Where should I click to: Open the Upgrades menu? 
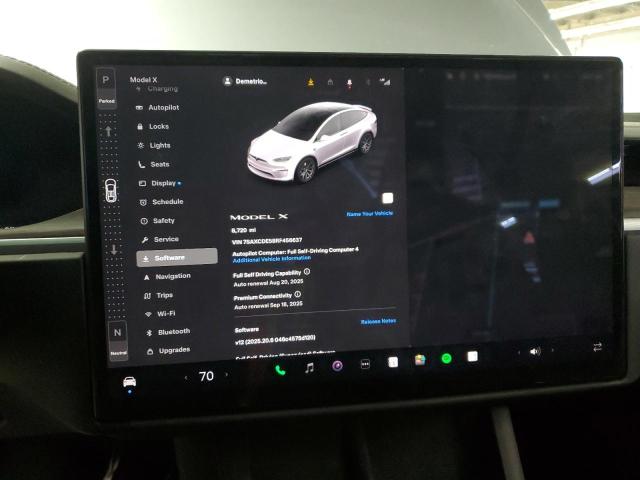pos(168,350)
